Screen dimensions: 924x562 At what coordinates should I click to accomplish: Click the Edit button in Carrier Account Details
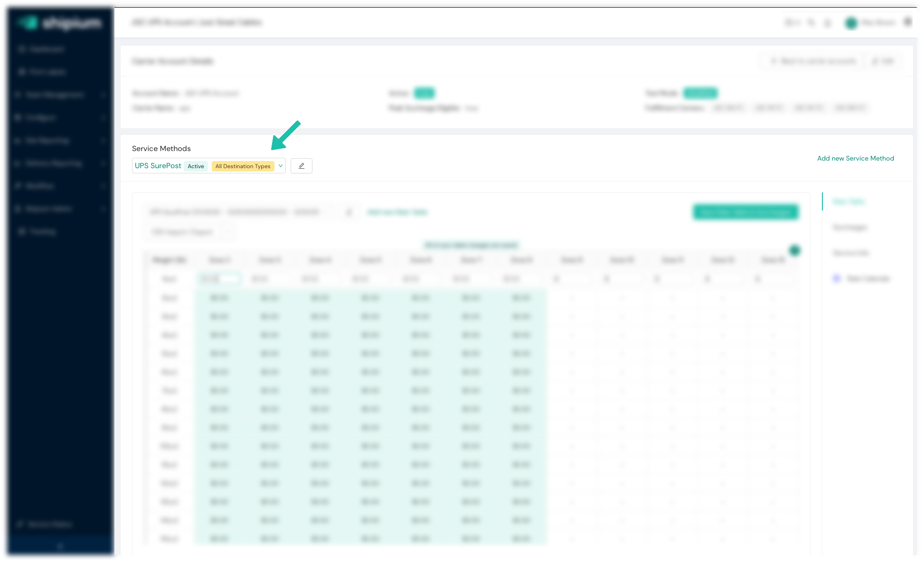pyautogui.click(x=883, y=61)
